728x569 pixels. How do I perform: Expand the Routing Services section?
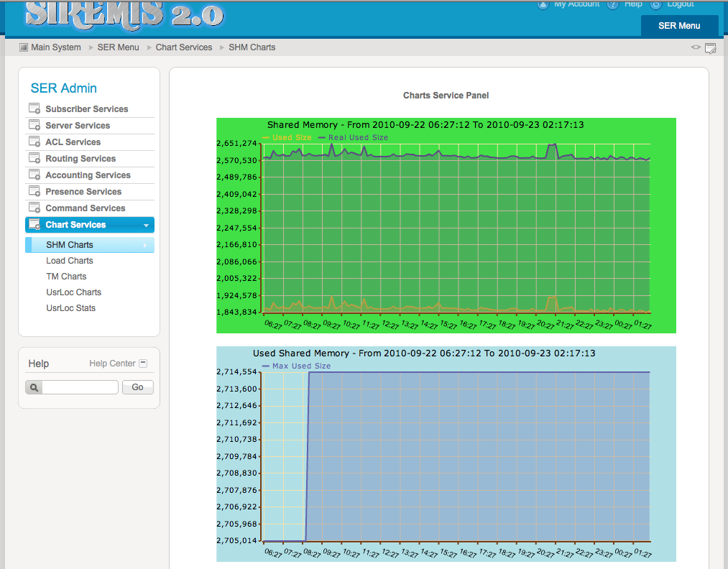coord(80,159)
